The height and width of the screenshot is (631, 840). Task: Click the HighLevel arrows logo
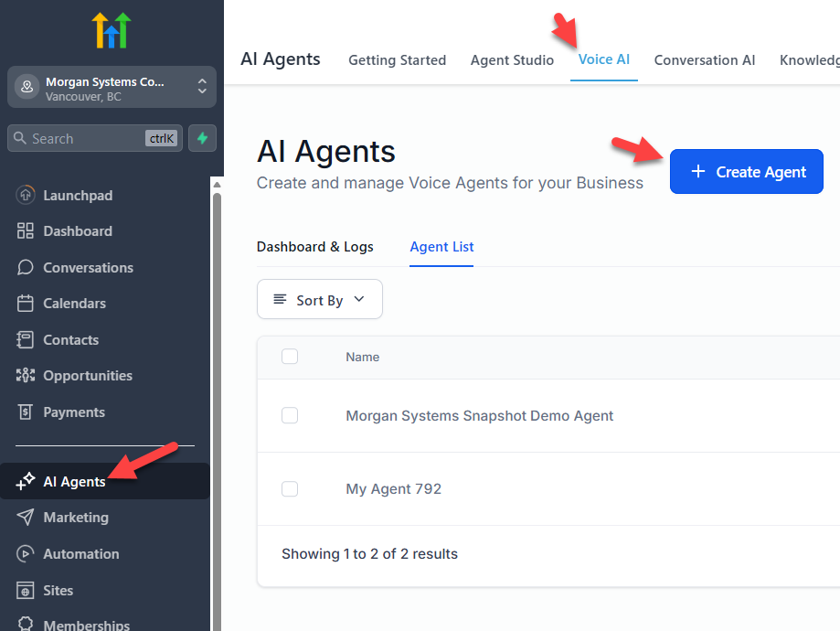(112, 30)
